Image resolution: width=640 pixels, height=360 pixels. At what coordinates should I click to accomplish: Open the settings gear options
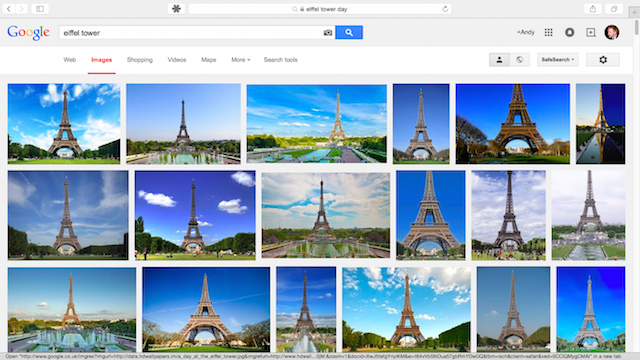click(x=603, y=60)
